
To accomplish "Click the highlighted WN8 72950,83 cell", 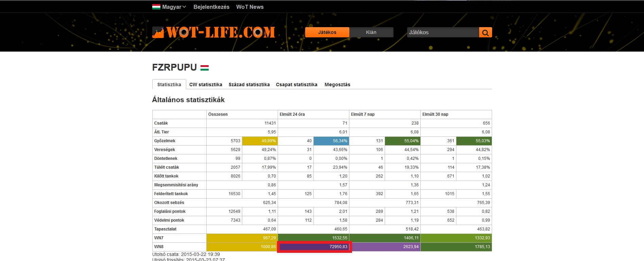I will coord(314,247).
